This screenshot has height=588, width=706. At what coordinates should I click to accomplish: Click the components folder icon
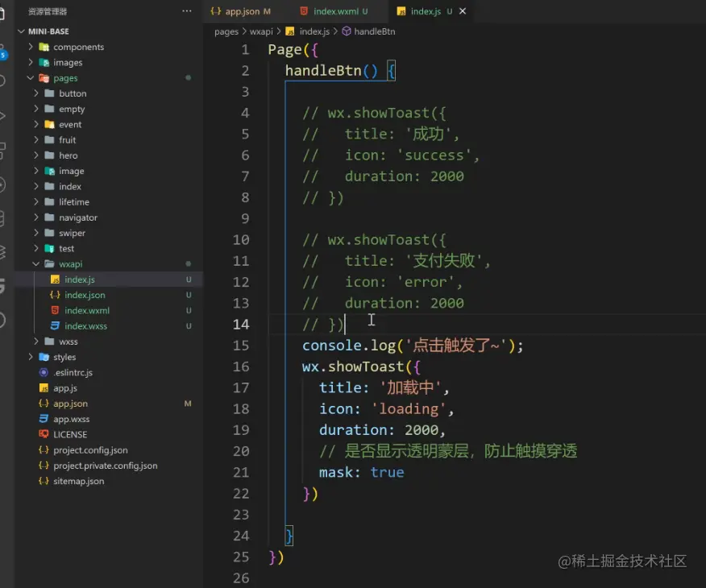[44, 47]
